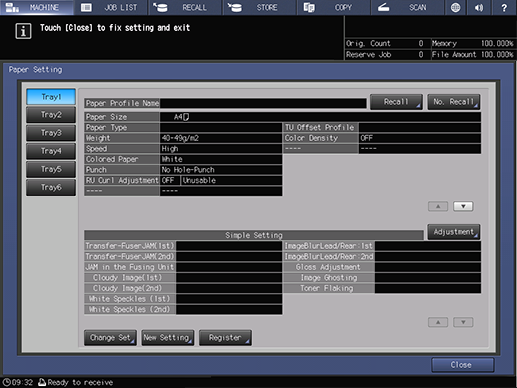Click the clock icon in status bar
The width and height of the screenshot is (517, 388).
click(x=6, y=382)
